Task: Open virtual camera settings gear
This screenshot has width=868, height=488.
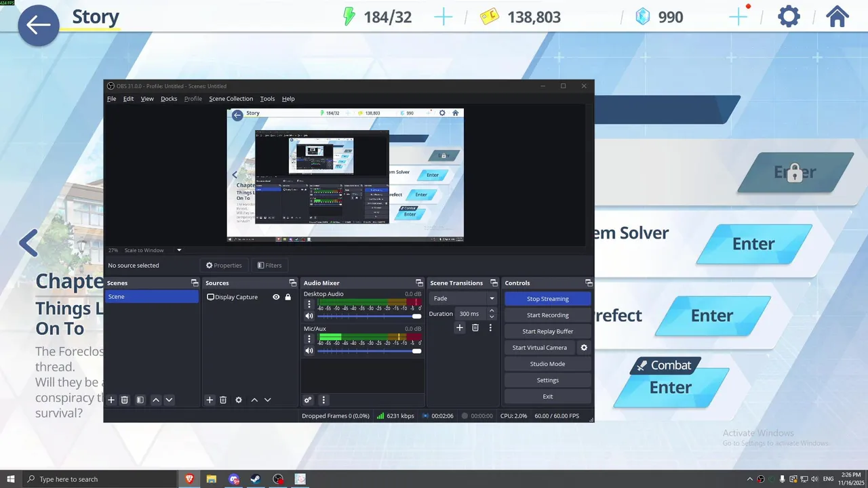Action: click(x=584, y=348)
